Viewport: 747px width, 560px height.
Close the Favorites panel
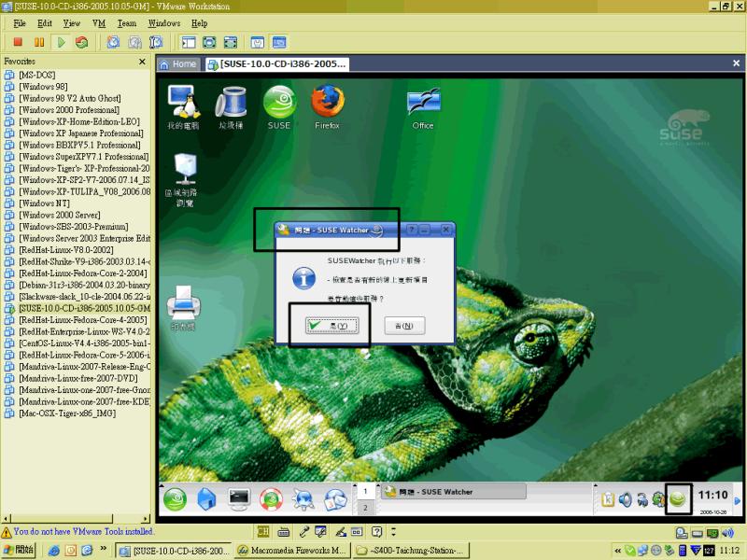click(142, 62)
